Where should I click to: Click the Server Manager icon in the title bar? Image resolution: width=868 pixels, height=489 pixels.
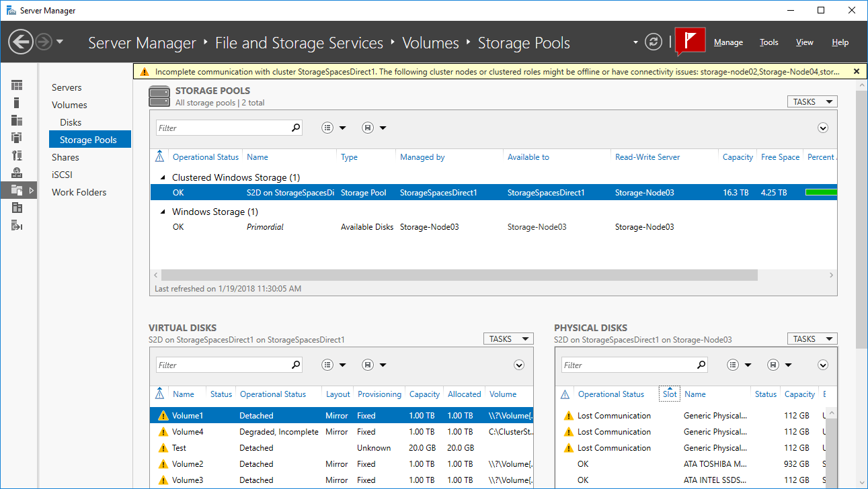coord(9,10)
